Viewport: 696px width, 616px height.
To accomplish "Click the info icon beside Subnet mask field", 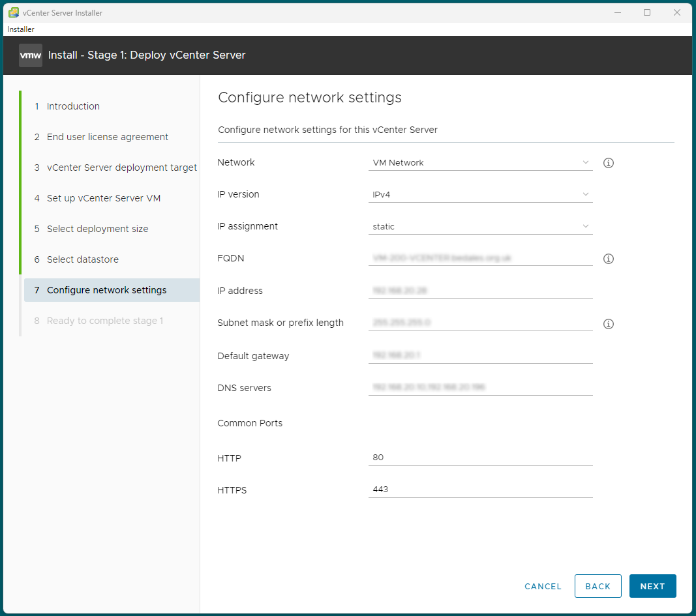I will click(x=608, y=324).
